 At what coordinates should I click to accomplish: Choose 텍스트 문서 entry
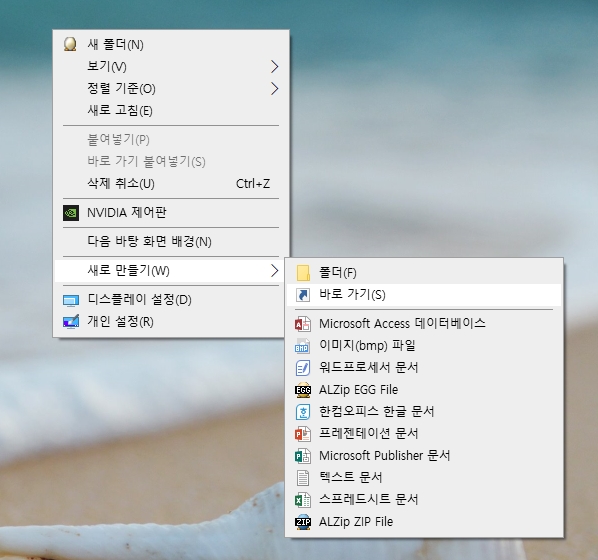(424, 478)
